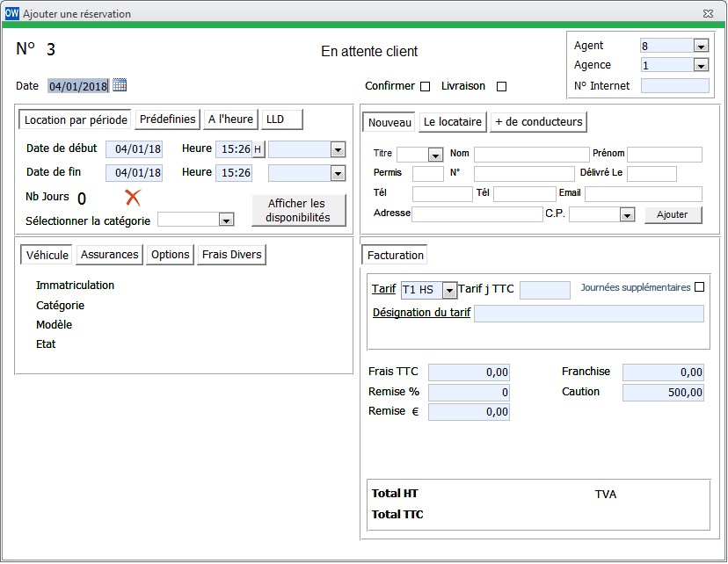728x564 pixels.
Task: Click the 'Total HT' label
Action: point(395,494)
